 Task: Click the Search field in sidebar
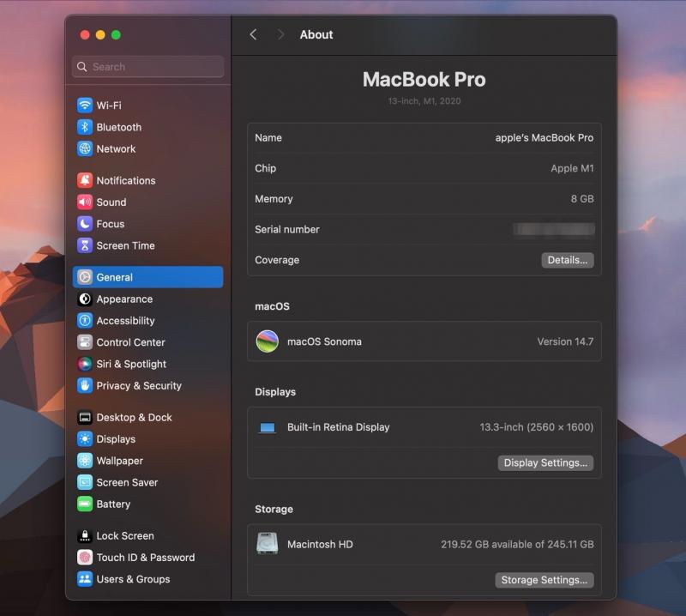148,67
